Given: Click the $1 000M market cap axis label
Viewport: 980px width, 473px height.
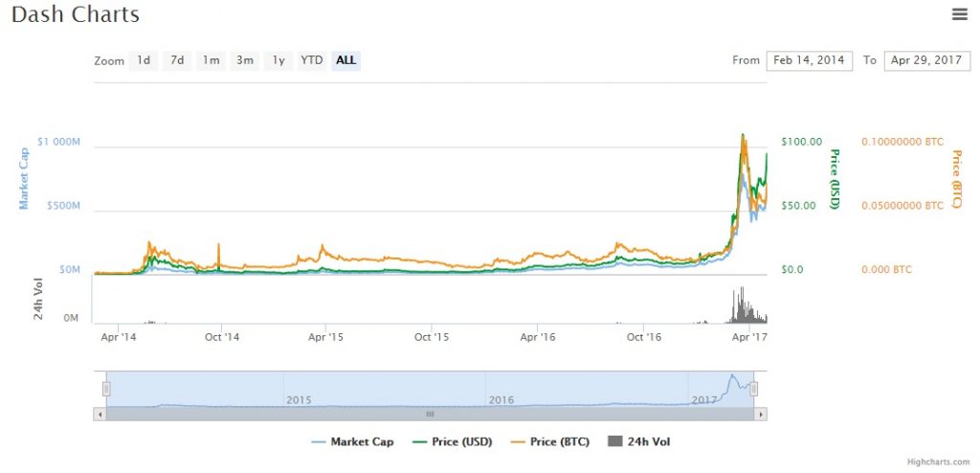Looking at the screenshot, I should click(x=58, y=142).
